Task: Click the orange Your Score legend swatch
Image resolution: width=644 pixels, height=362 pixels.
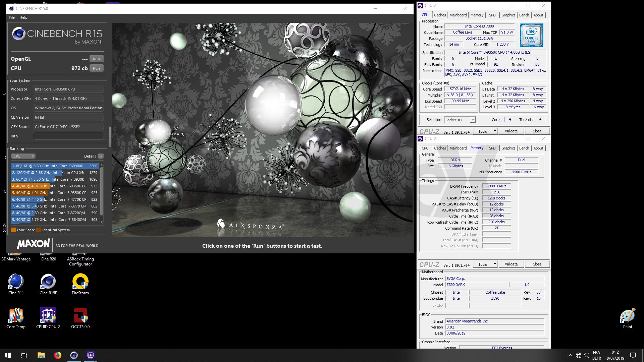Action: click(13, 230)
